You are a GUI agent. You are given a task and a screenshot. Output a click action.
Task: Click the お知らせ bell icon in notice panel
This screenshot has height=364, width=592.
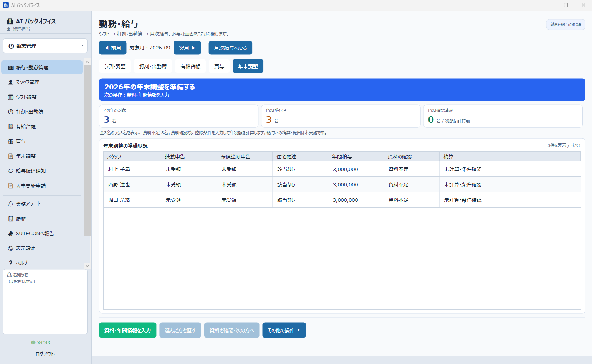9,275
